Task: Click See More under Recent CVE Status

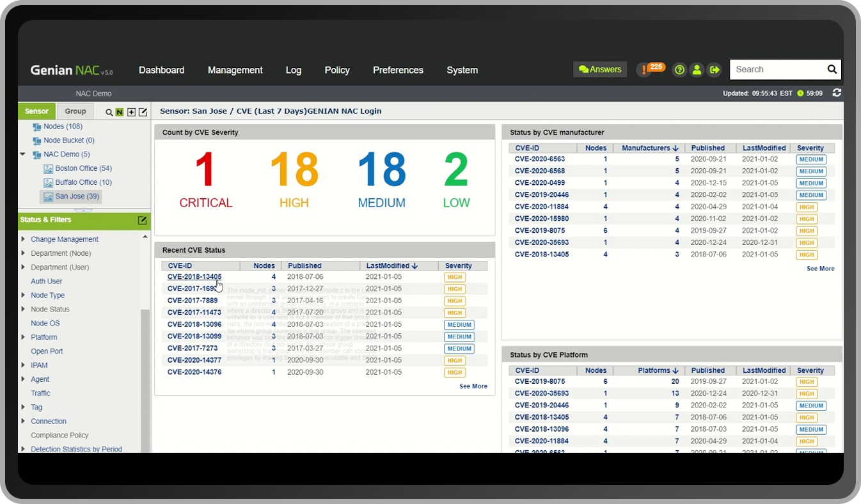Action: (x=473, y=386)
